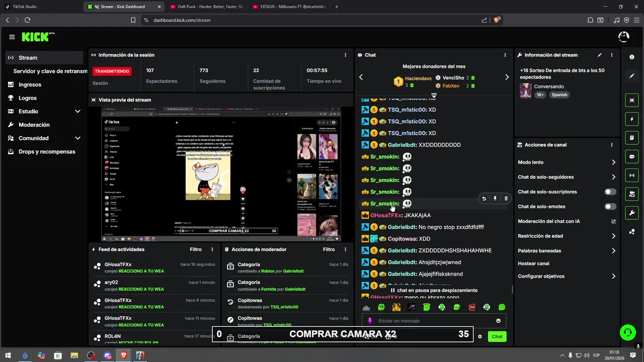Open the external link icon for Moderación del chat con IA
This screenshot has height=362, width=644.
coord(613,221)
